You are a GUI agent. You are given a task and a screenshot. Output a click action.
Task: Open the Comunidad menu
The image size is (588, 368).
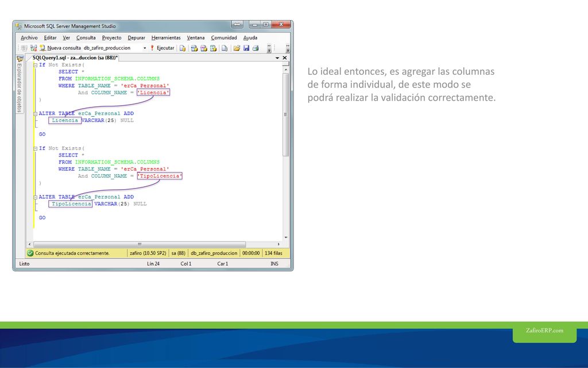click(x=224, y=38)
